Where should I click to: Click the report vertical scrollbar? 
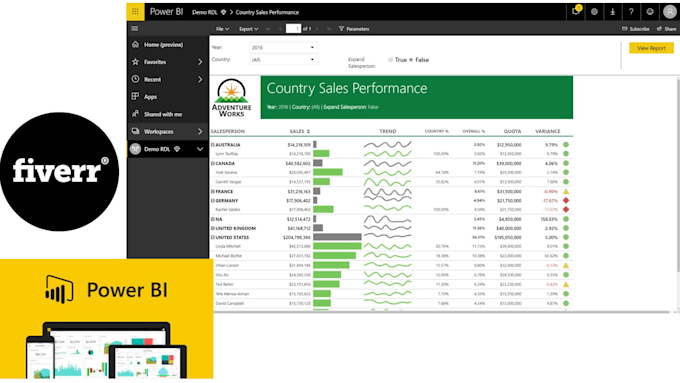click(x=678, y=173)
